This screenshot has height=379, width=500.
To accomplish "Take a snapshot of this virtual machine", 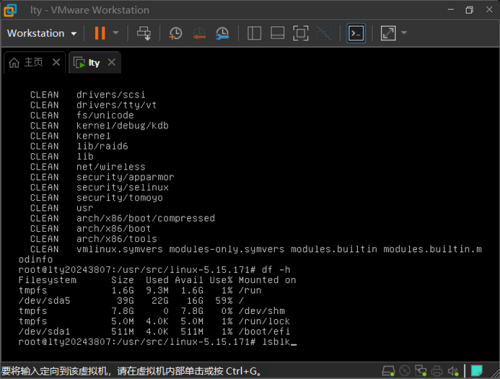I will pyautogui.click(x=175, y=33).
